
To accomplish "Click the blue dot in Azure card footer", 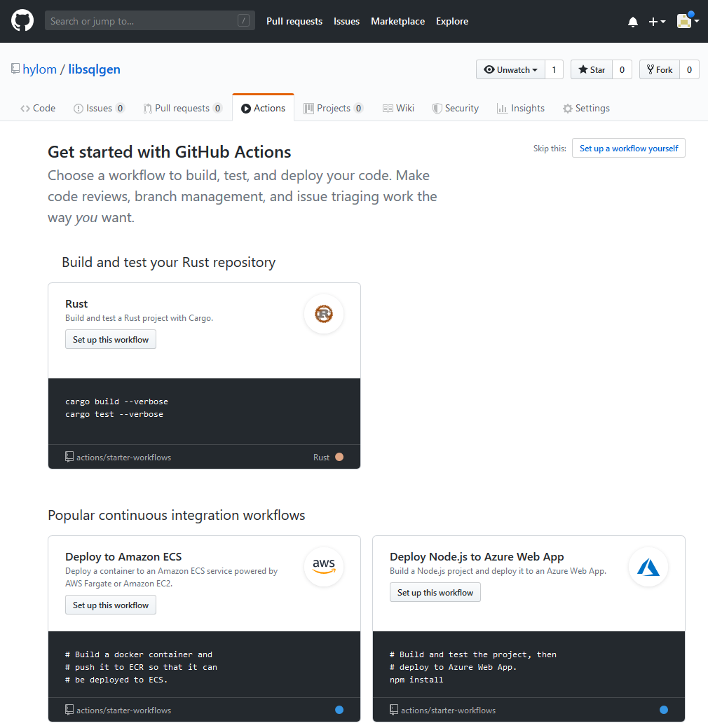I will [663, 709].
